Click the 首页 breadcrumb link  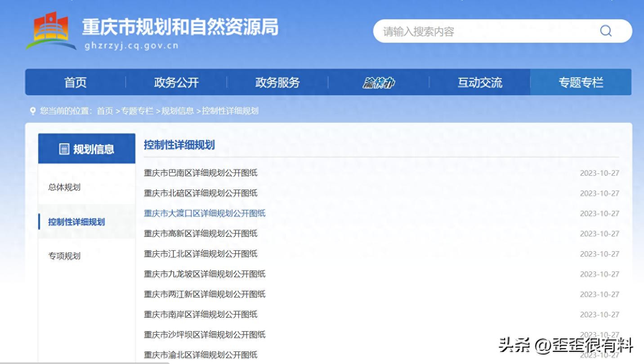click(105, 111)
